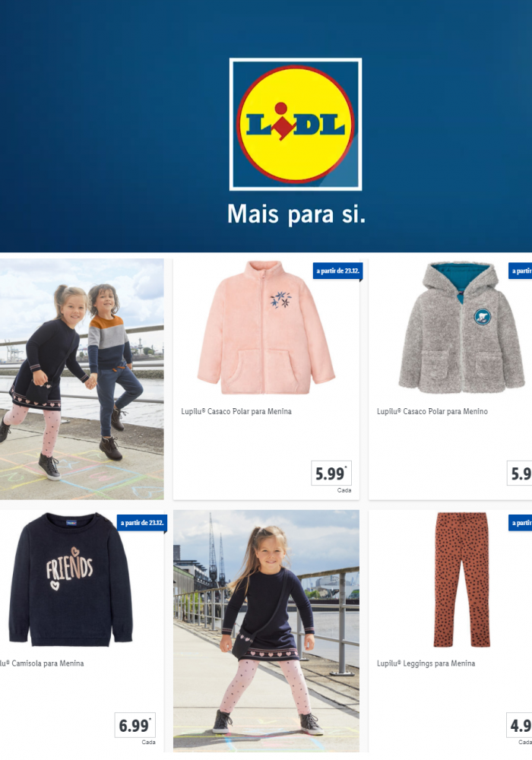The height and width of the screenshot is (760, 532).
Task: Click the 5.99 price tag on pink jacket
Action: 331,473
